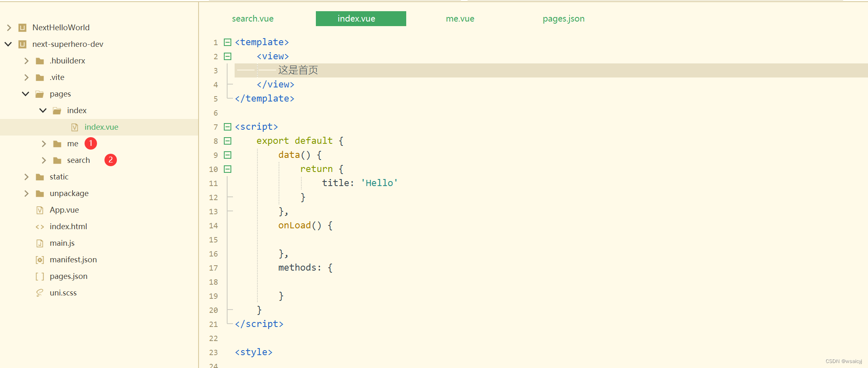This screenshot has width=868, height=368.
Task: Switch to the index.vue editor tab
Action: click(361, 19)
